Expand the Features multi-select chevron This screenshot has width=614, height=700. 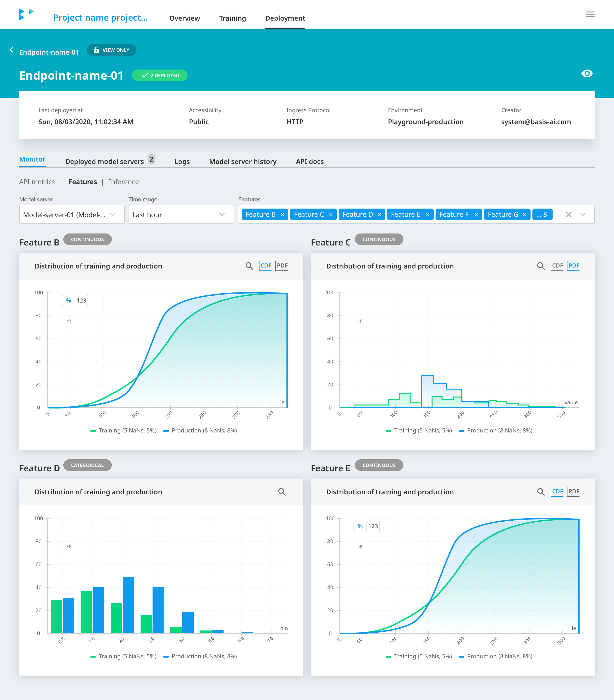[583, 215]
